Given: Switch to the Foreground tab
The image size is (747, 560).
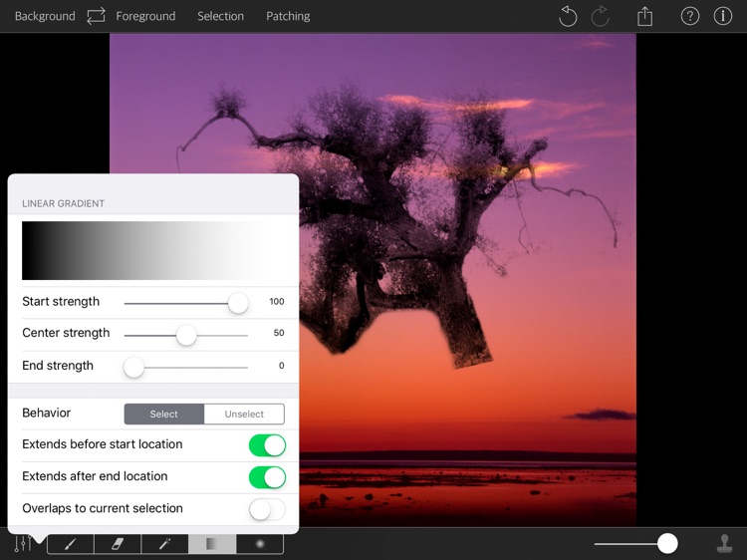Looking at the screenshot, I should (145, 16).
